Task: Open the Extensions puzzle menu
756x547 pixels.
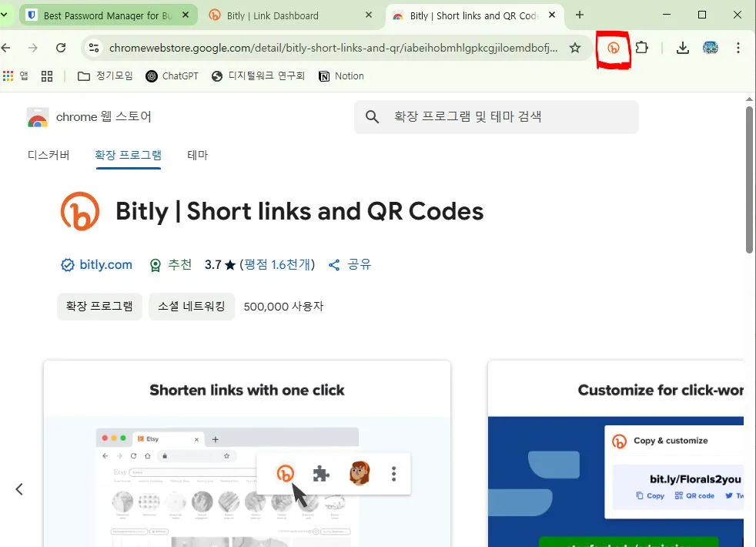Action: coord(642,48)
